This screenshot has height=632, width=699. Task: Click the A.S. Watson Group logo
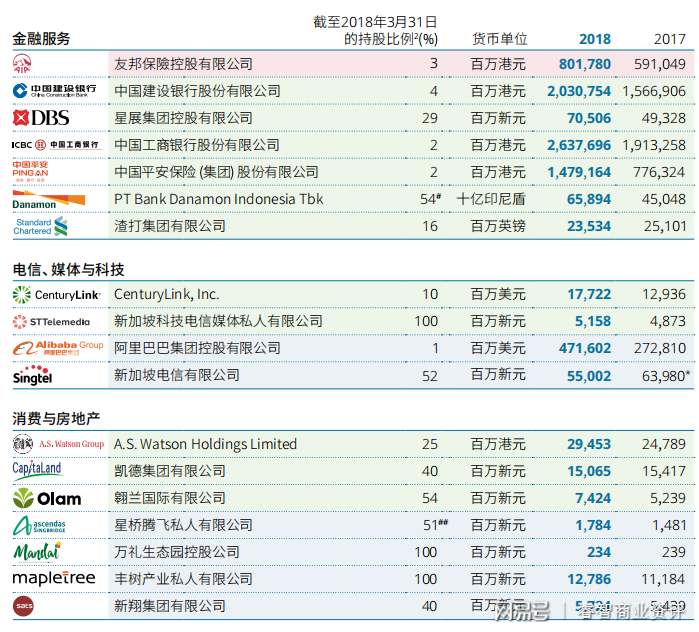click(x=58, y=444)
